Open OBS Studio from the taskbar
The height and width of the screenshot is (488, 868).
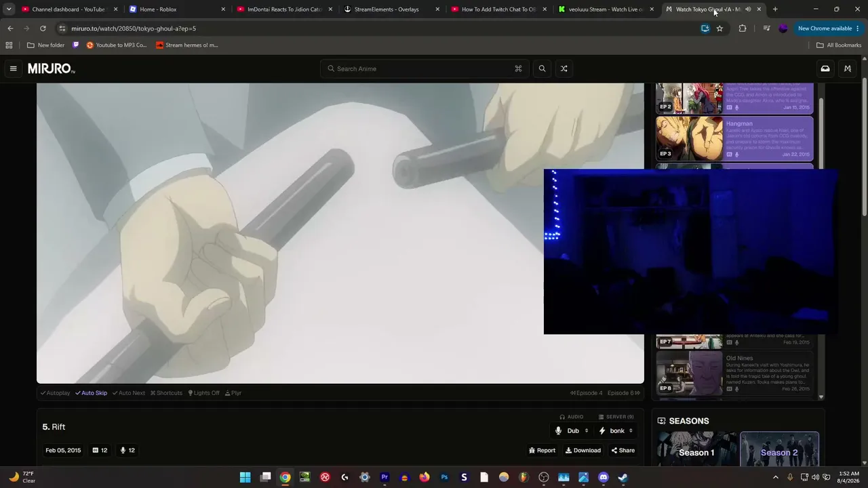point(544,477)
